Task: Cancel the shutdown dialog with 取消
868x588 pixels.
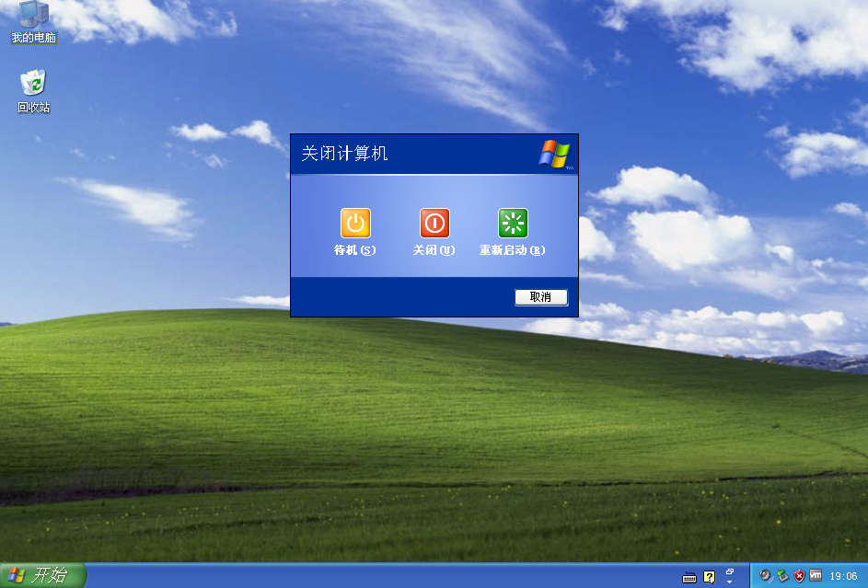Action: pos(541,297)
